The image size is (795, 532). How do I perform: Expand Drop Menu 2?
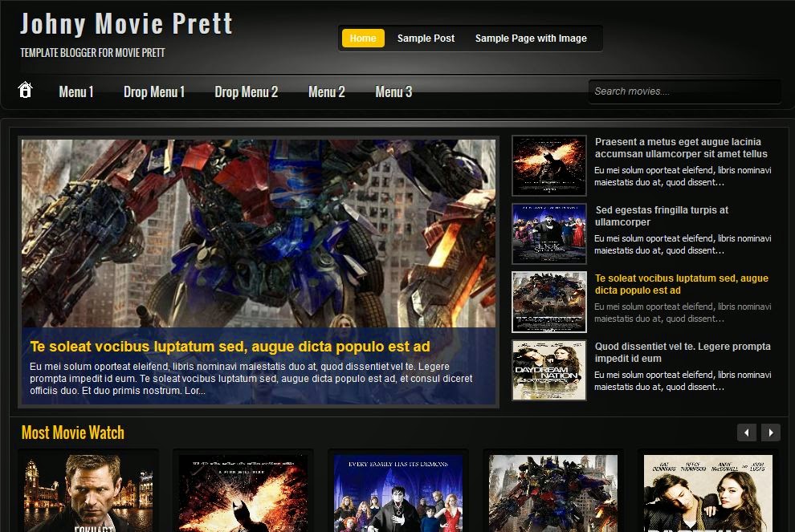point(247,92)
